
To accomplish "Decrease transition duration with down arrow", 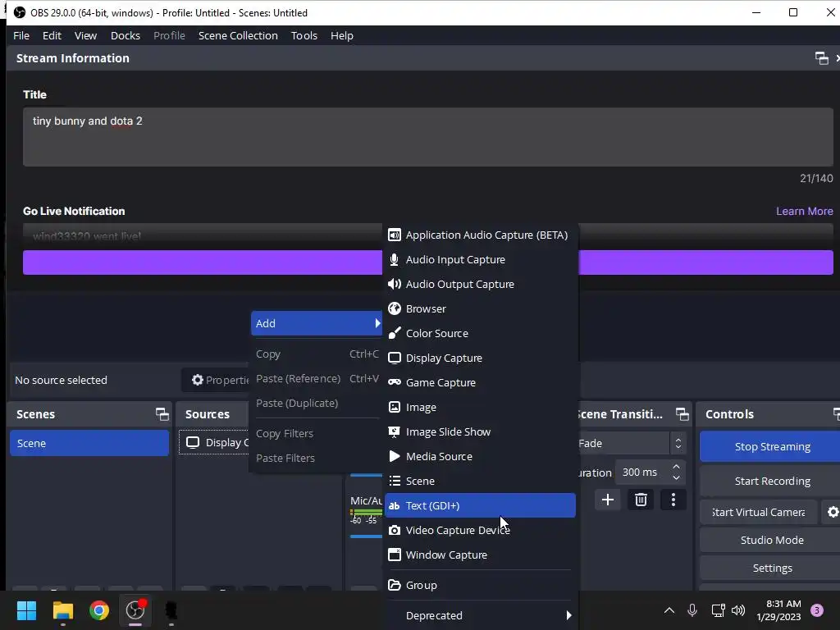I will point(677,478).
